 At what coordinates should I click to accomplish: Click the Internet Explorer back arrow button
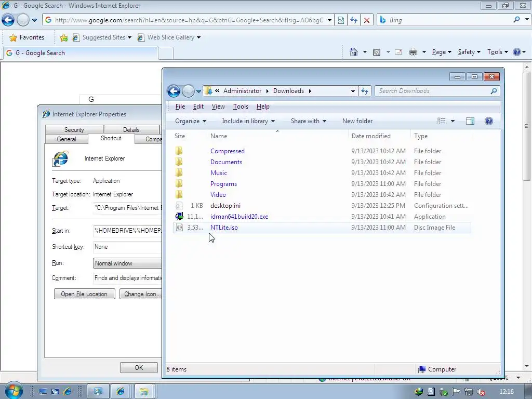tap(8, 20)
